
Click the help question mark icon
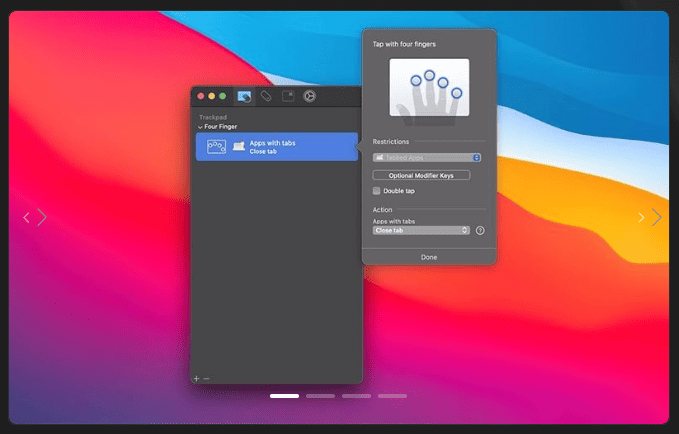coord(480,230)
